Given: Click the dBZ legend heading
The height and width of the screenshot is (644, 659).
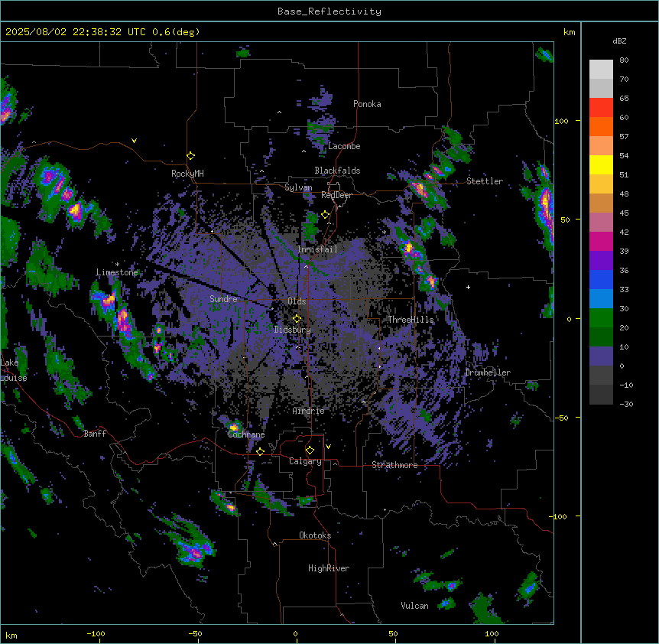Looking at the screenshot, I should (619, 41).
